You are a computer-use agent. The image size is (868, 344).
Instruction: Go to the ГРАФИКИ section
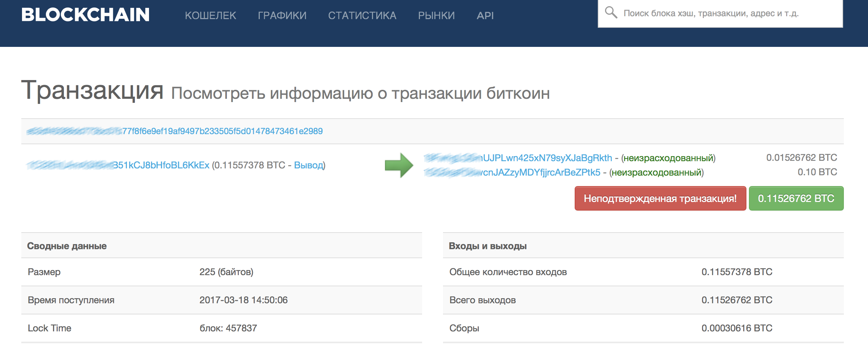tap(282, 16)
